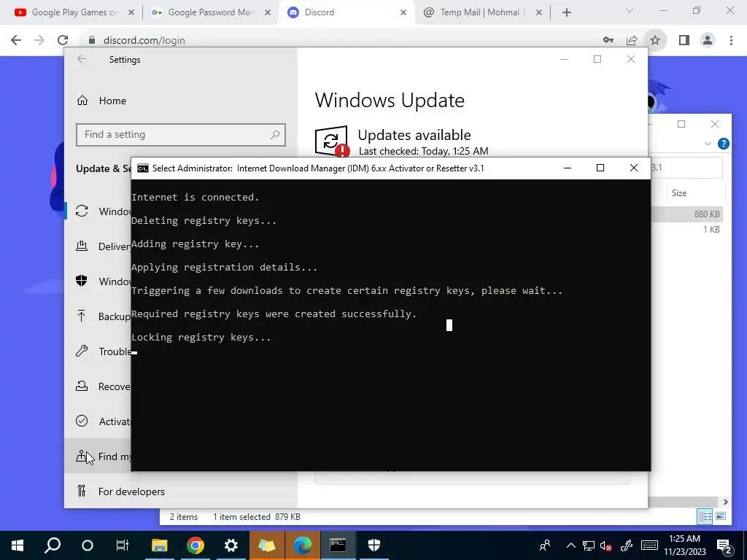Click the IDM Activator console title bar icon

tap(142, 168)
